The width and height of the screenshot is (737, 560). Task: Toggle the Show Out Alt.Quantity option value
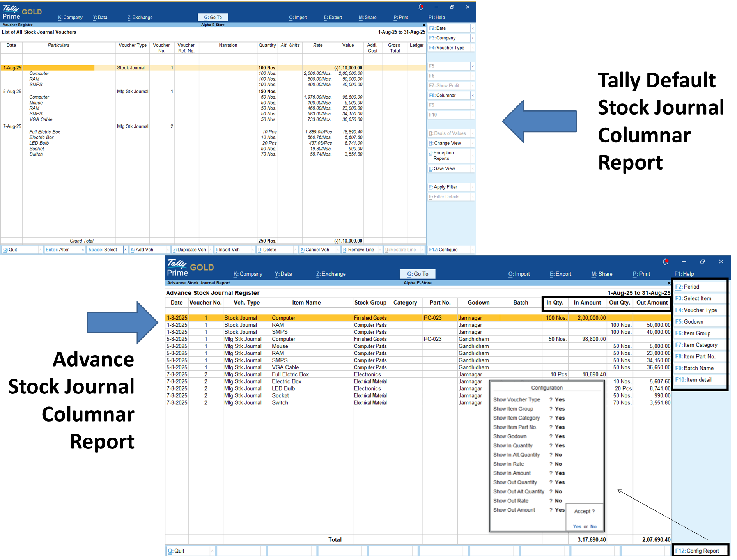click(x=558, y=492)
